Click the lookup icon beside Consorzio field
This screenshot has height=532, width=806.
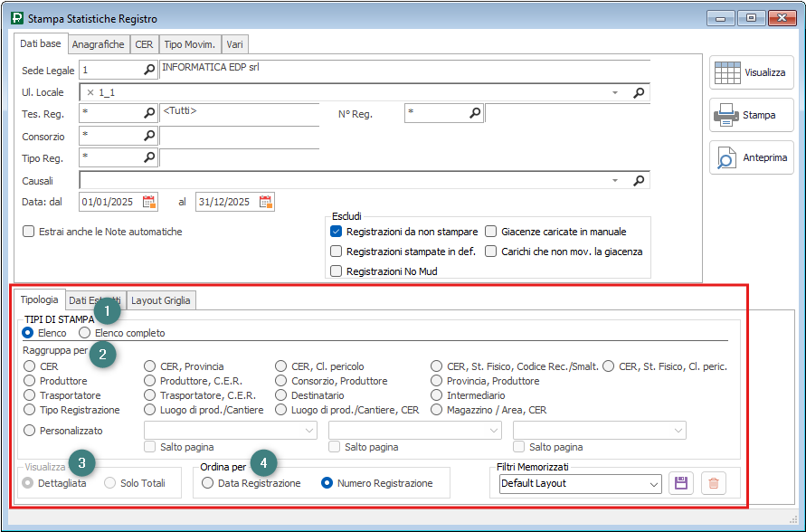tap(149, 136)
